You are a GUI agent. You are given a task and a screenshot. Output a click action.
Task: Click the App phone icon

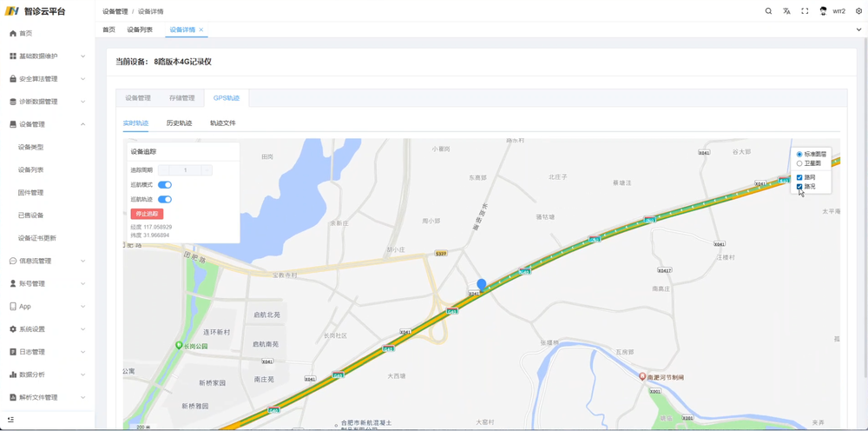pos(13,306)
